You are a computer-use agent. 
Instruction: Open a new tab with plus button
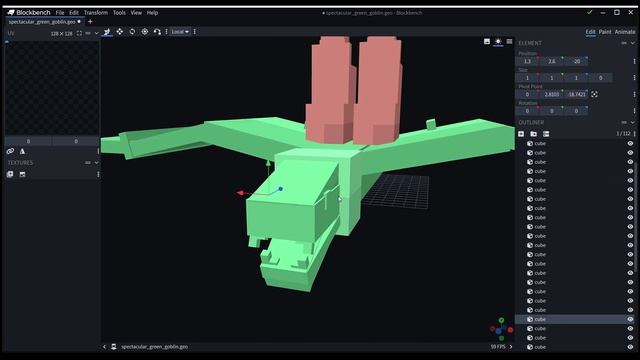coord(90,22)
